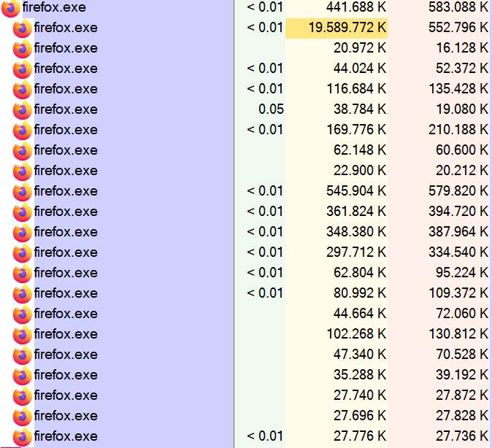Click the < 0.01 CPU value in the 361.824 K row
Image resolution: width=492 pixels, height=448 pixels.
[x=265, y=211]
